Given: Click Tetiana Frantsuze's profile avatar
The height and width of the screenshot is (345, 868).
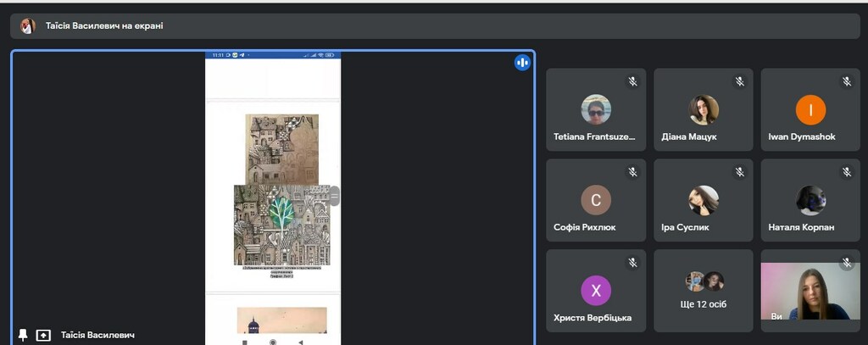Looking at the screenshot, I should 596,109.
